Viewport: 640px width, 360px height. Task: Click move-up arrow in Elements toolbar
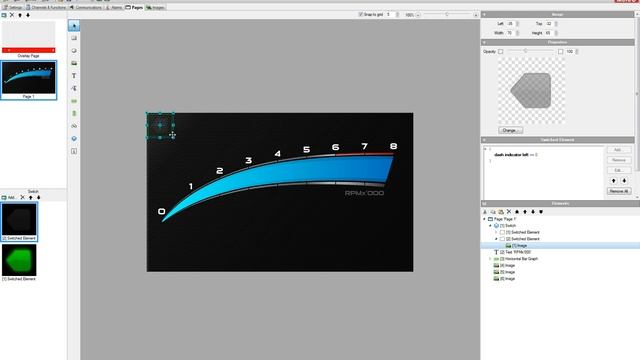click(x=525, y=212)
